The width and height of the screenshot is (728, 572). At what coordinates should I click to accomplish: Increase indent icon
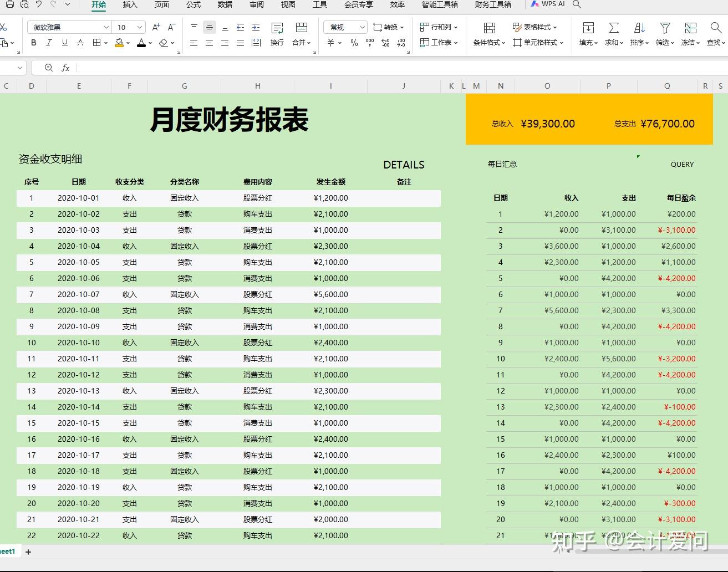pos(256,27)
